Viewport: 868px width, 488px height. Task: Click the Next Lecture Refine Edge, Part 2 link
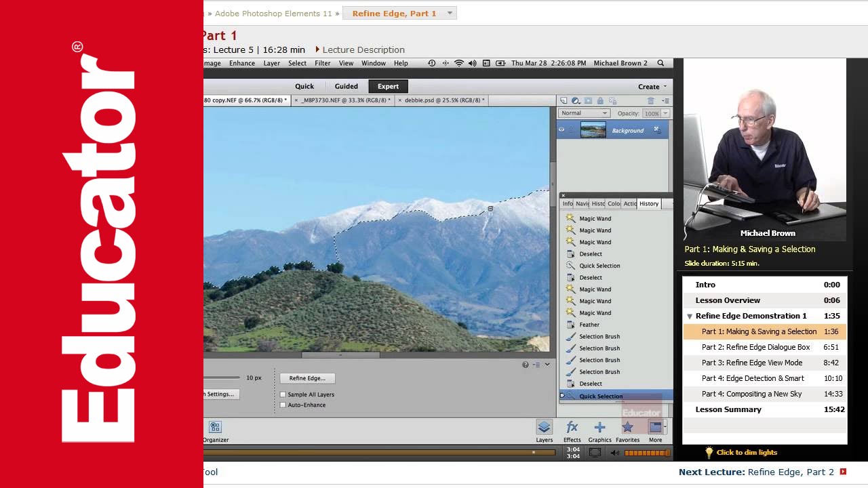[x=762, y=472]
